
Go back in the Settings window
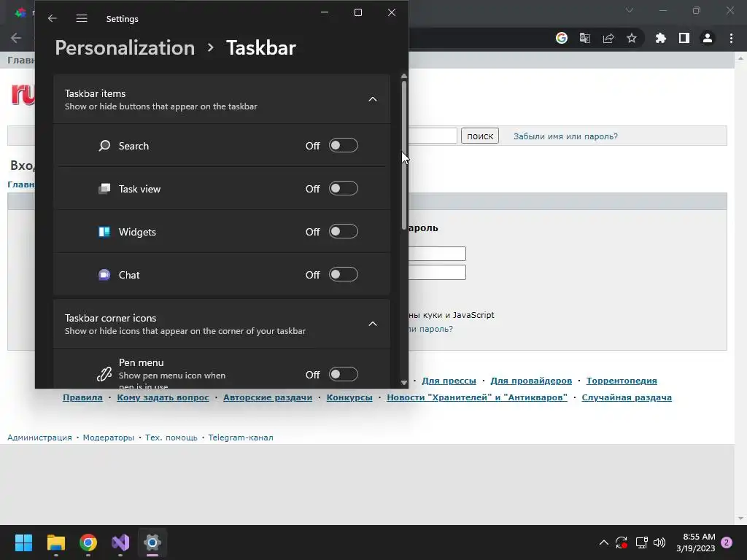(x=53, y=18)
